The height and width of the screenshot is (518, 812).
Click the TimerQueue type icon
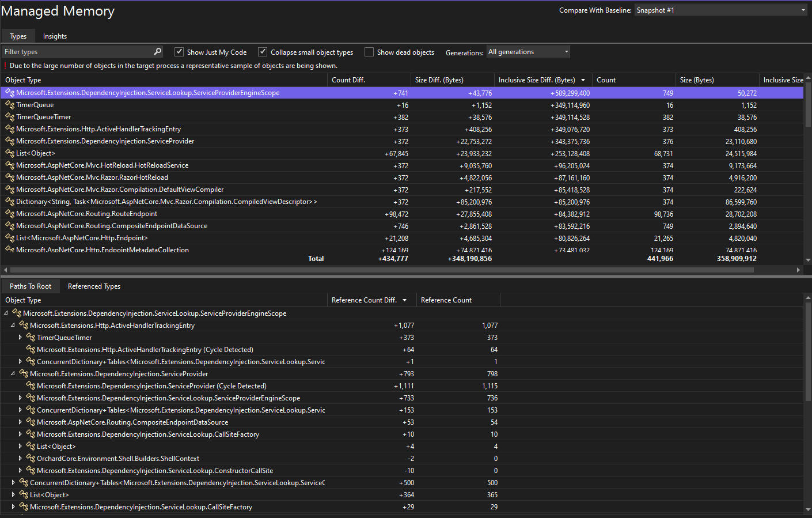tap(10, 105)
